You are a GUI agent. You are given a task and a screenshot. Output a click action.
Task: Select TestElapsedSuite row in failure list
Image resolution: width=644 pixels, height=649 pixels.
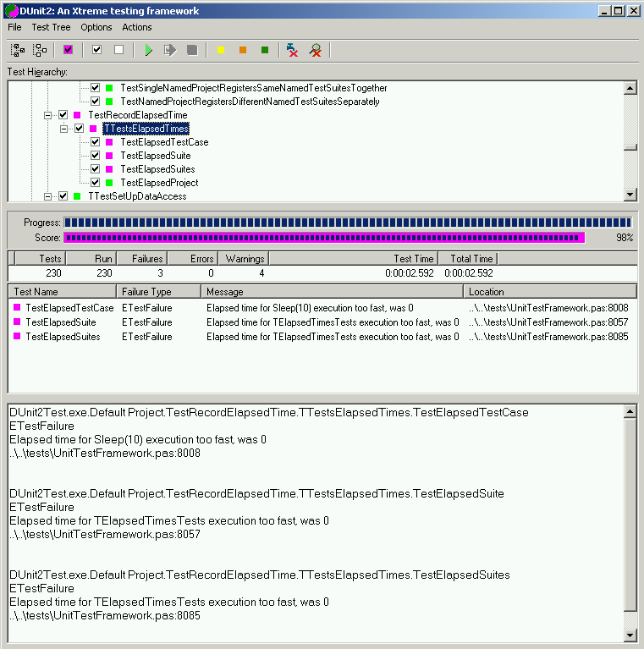click(x=322, y=322)
